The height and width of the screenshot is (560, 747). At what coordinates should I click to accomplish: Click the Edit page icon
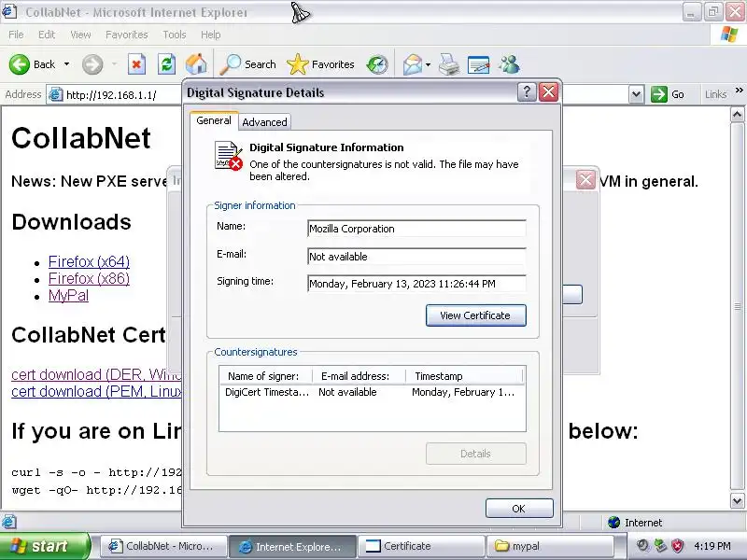[479, 64]
